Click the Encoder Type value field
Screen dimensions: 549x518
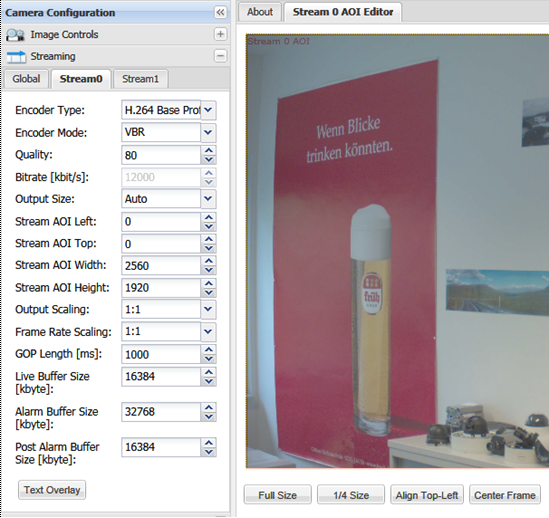[161, 110]
